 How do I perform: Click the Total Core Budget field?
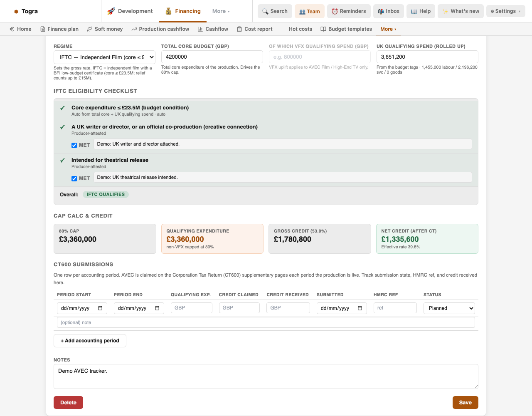click(212, 57)
